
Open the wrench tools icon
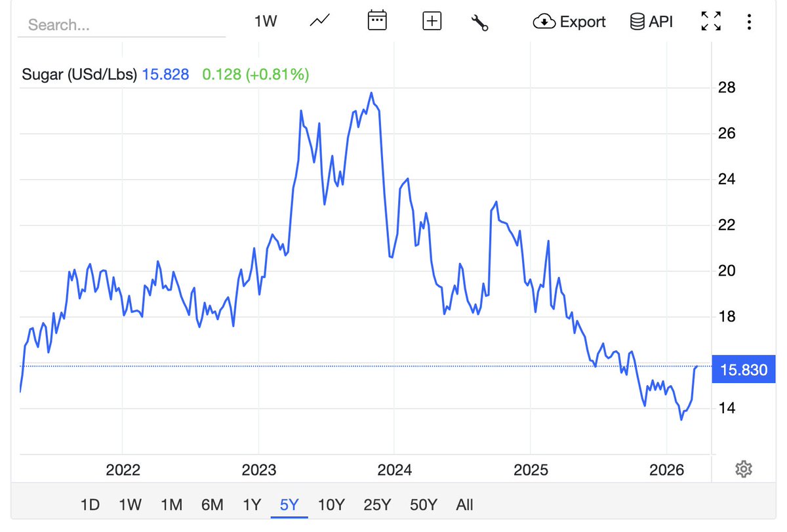[480, 22]
